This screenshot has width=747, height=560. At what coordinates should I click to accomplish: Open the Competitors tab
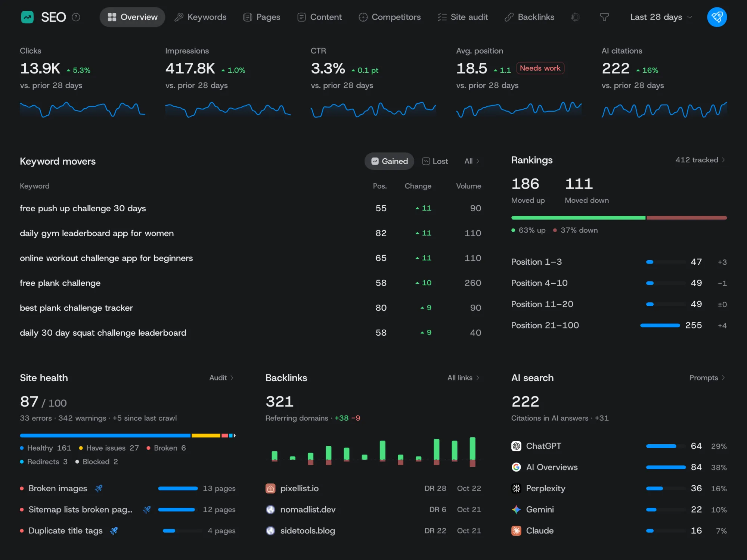390,17
